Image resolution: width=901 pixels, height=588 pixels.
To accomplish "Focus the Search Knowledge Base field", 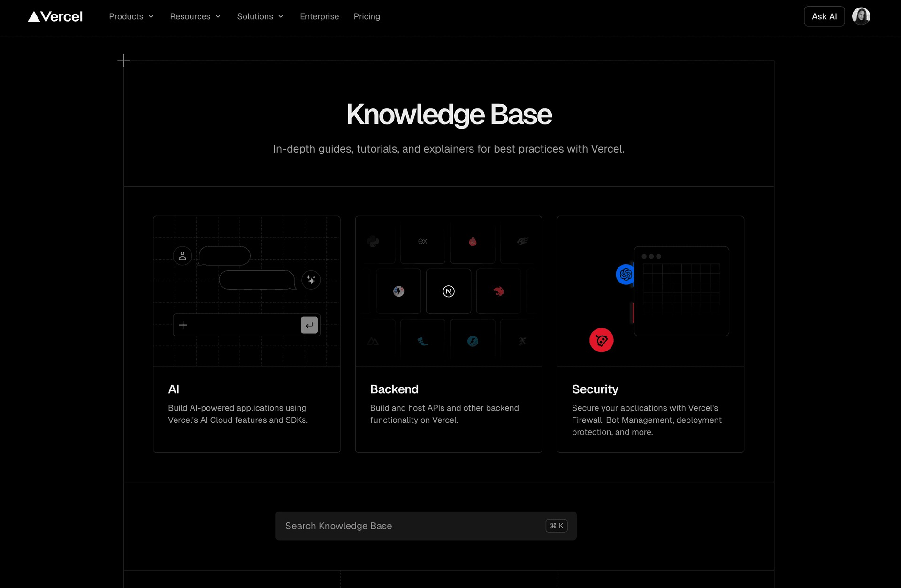I will click(x=413, y=526).
